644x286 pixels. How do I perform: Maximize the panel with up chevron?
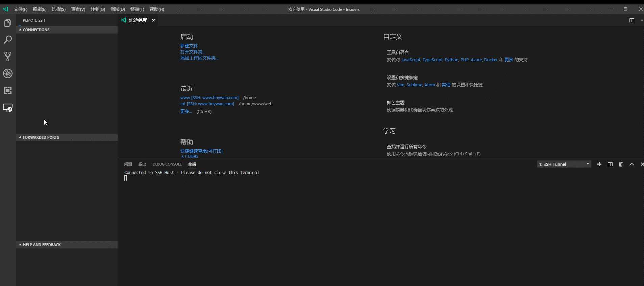tap(631, 164)
